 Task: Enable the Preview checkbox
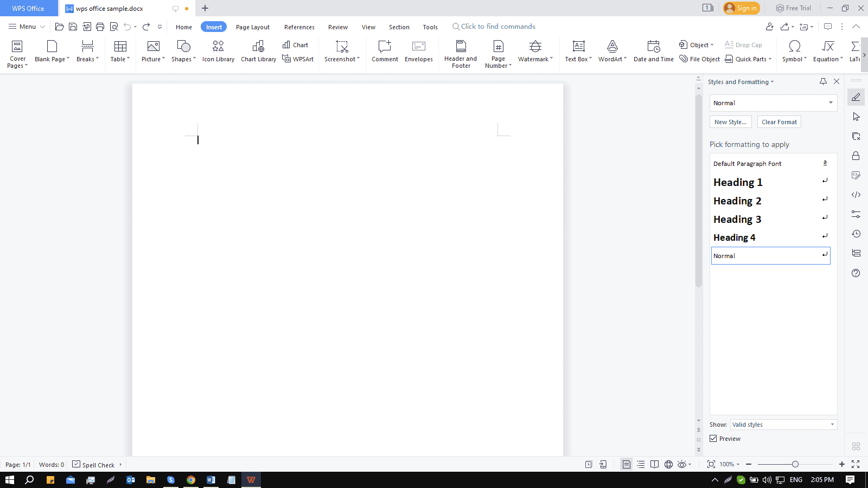pos(713,438)
